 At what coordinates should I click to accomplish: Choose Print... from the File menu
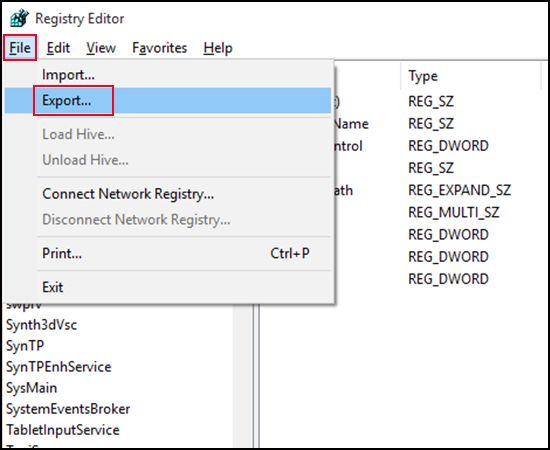[x=168, y=253]
